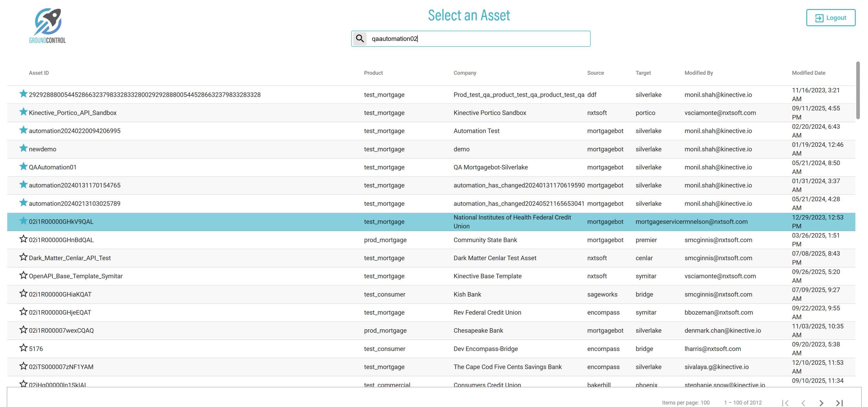
Task: Unfavorite the Kinective_Portico_API_Sandbox star
Action: tap(23, 112)
